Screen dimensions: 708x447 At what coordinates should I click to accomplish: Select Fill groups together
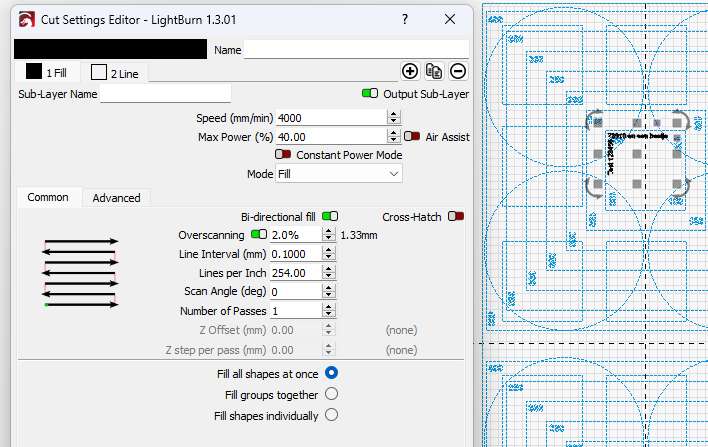coord(331,394)
